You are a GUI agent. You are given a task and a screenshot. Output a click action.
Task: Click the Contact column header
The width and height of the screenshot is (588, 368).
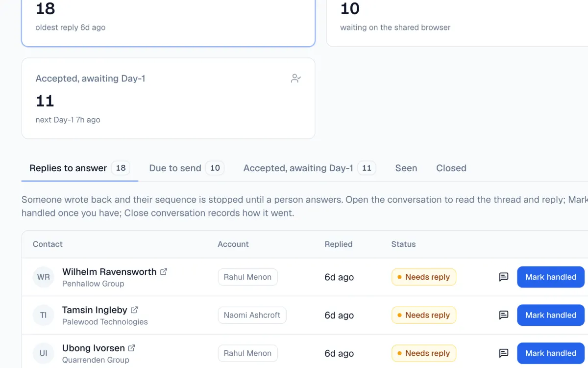(x=48, y=244)
